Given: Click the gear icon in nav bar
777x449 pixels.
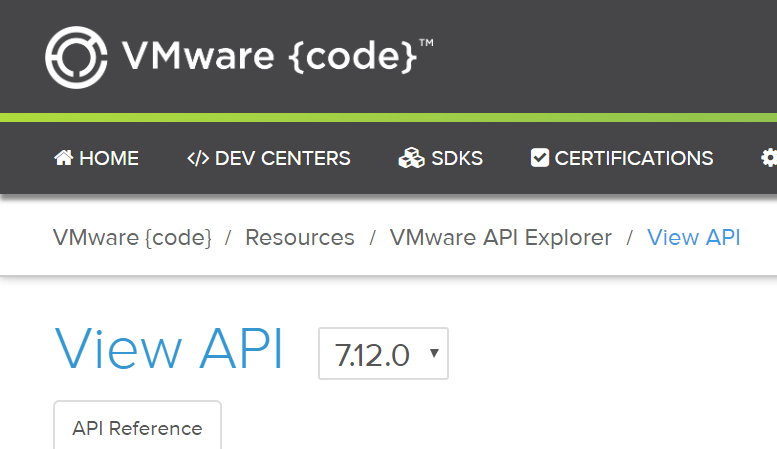Looking at the screenshot, I should [769, 158].
